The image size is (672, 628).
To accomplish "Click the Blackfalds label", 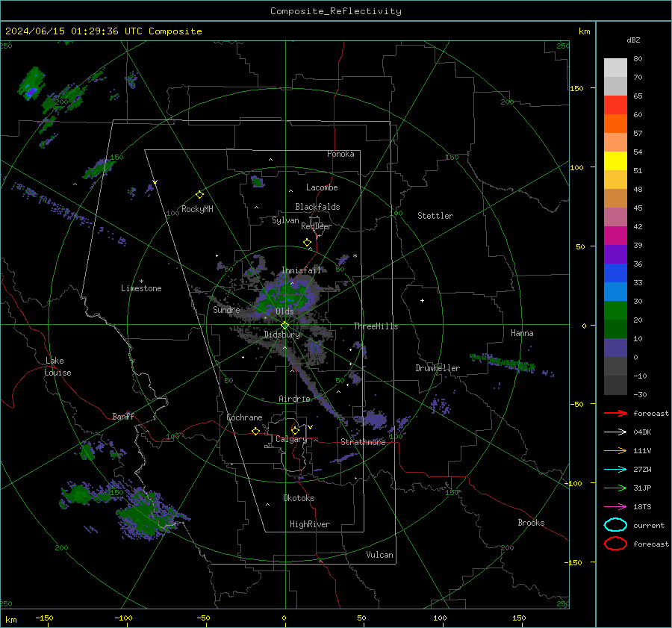I will click(317, 207).
